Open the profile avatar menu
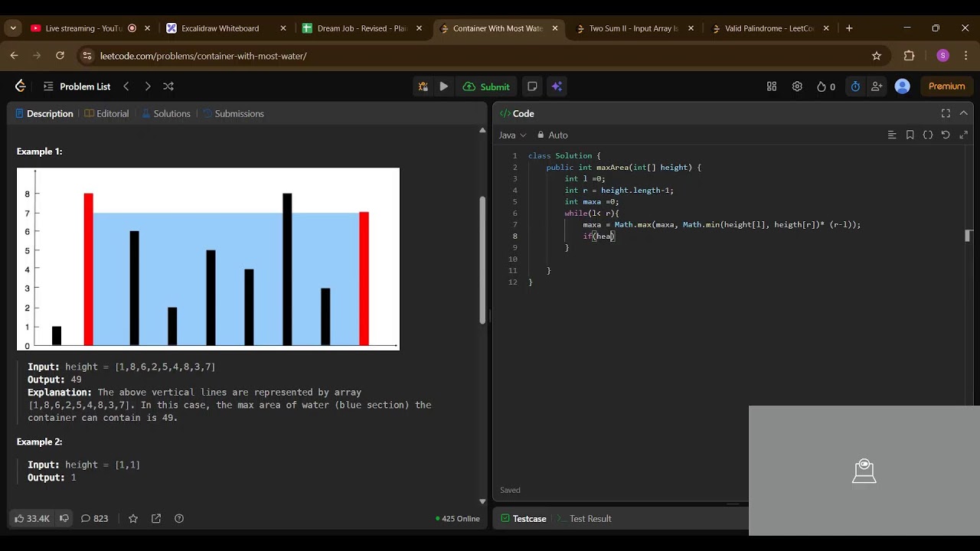The image size is (980, 551). pos(903,86)
